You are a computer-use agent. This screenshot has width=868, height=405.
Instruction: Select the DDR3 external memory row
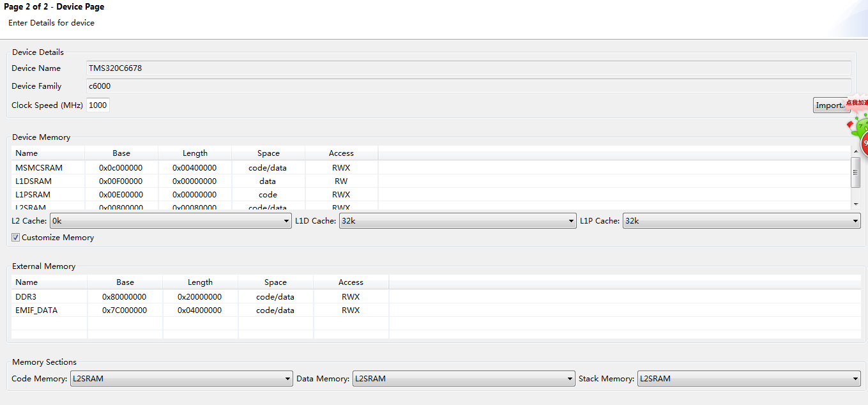point(436,297)
